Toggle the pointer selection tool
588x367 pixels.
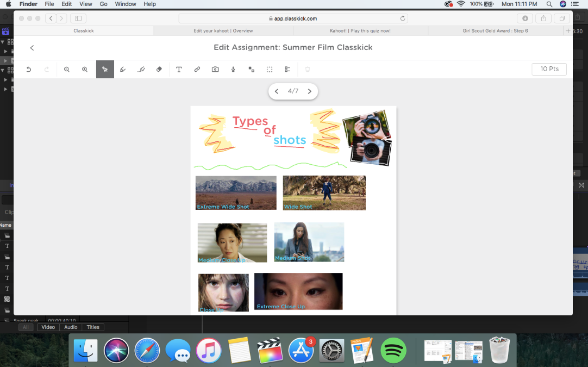tap(105, 70)
